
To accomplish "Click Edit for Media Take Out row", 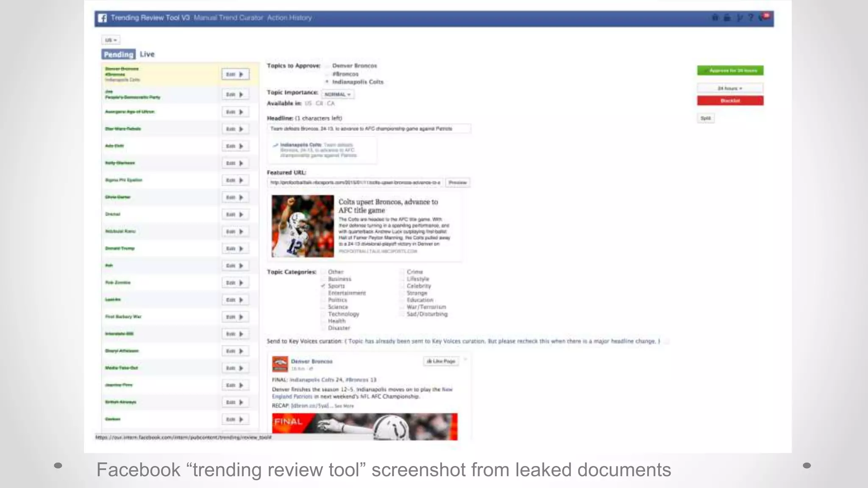I will [235, 368].
